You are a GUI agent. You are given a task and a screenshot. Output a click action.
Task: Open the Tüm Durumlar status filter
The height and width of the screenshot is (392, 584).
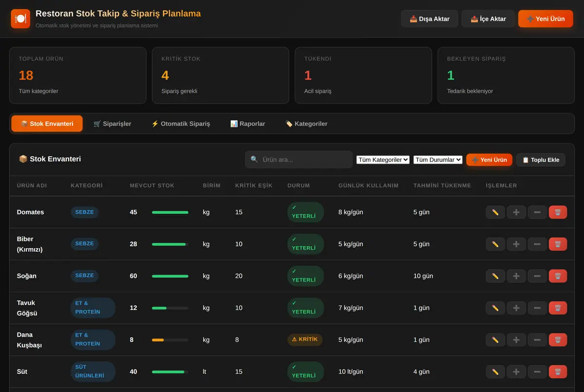[x=438, y=160]
